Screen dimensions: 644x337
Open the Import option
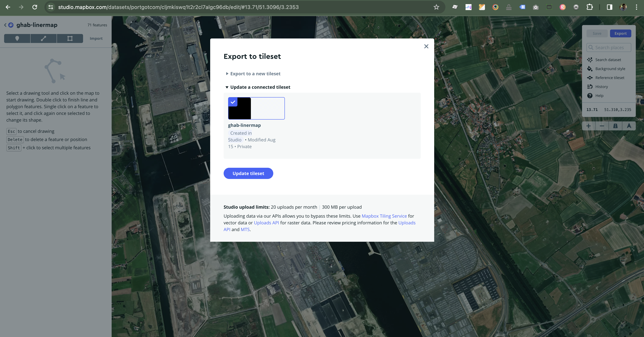coord(96,38)
